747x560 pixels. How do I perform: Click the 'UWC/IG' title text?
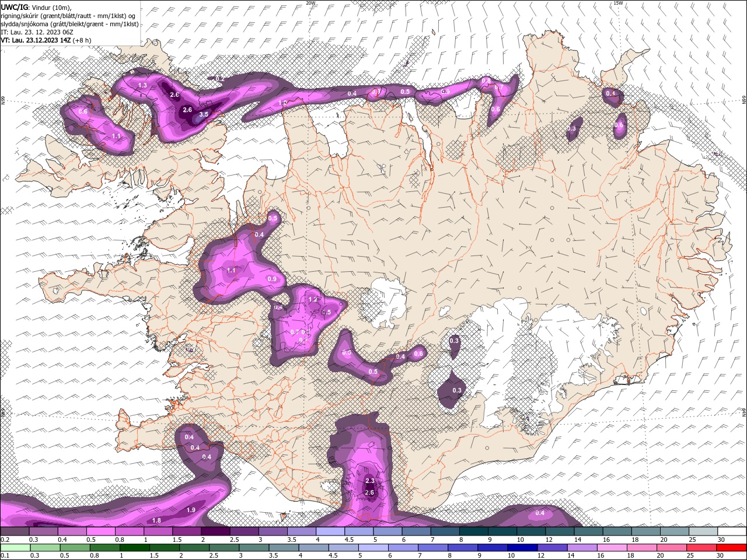click(x=14, y=6)
